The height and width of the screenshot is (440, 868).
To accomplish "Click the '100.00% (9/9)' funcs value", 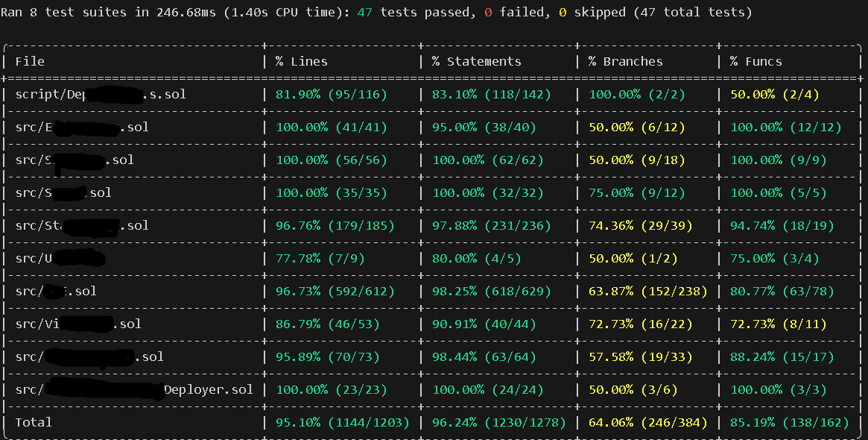I will point(779,160).
